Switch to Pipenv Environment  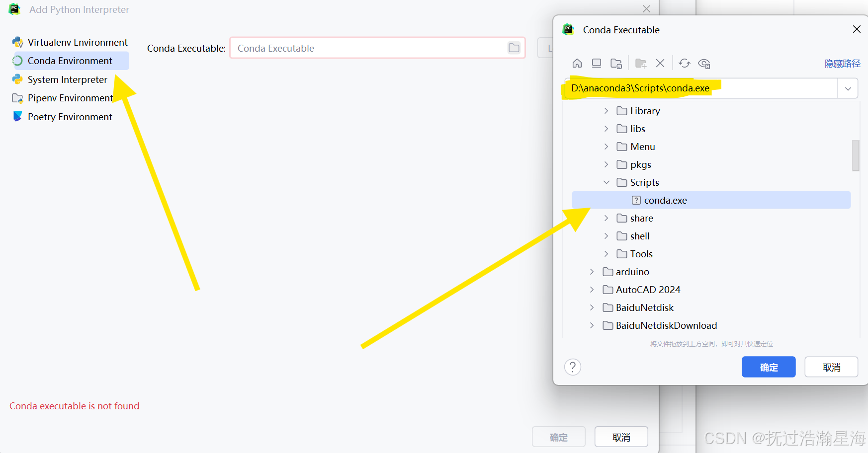70,98
